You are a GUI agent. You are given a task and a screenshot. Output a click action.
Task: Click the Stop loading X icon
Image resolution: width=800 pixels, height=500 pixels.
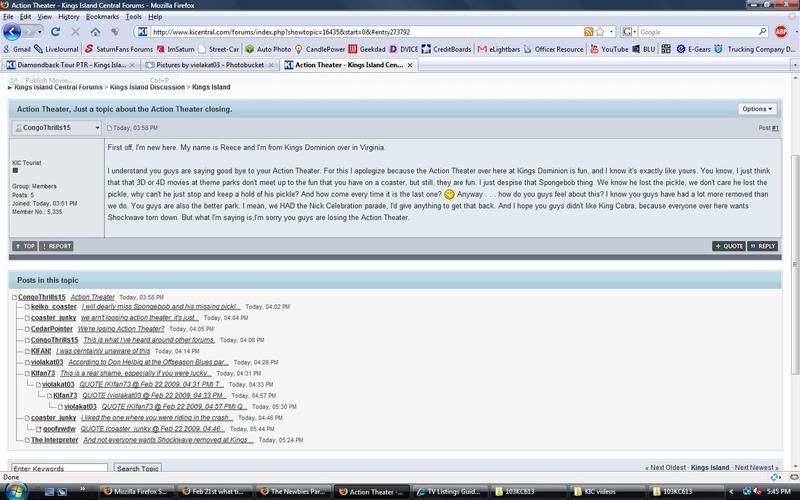tap(76, 32)
